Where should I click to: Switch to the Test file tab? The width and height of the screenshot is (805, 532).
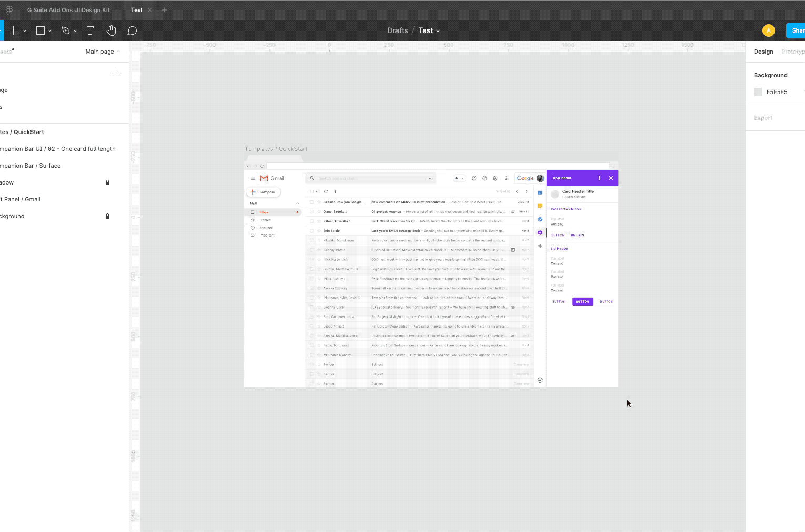pos(137,10)
